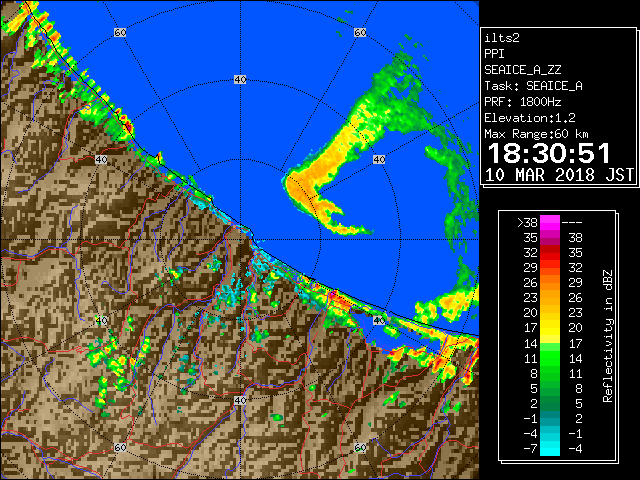The image size is (640, 480).
Task: Click the magenta swatch beside >38
Action: [x=550, y=223]
